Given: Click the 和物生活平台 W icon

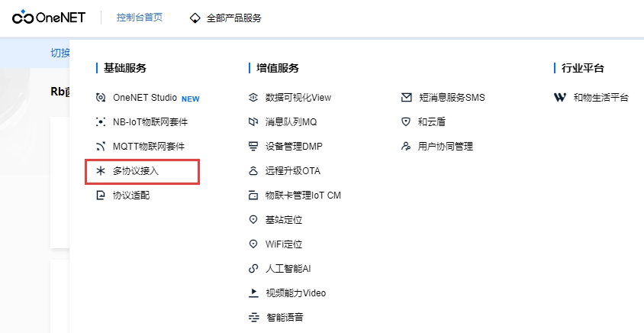Looking at the screenshot, I should (x=560, y=98).
